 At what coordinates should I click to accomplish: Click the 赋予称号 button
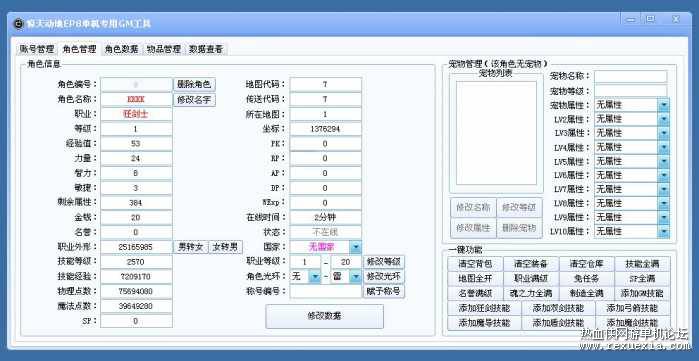pyautogui.click(x=384, y=291)
